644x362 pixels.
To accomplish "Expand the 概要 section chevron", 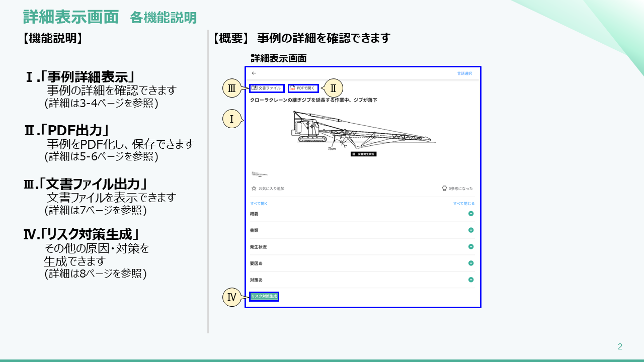I will [471, 214].
